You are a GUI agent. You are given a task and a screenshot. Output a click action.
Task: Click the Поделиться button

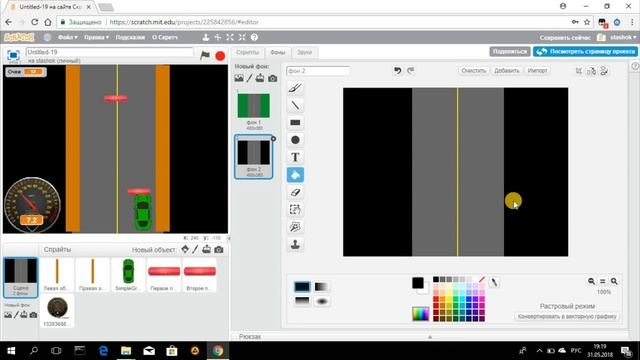point(510,51)
